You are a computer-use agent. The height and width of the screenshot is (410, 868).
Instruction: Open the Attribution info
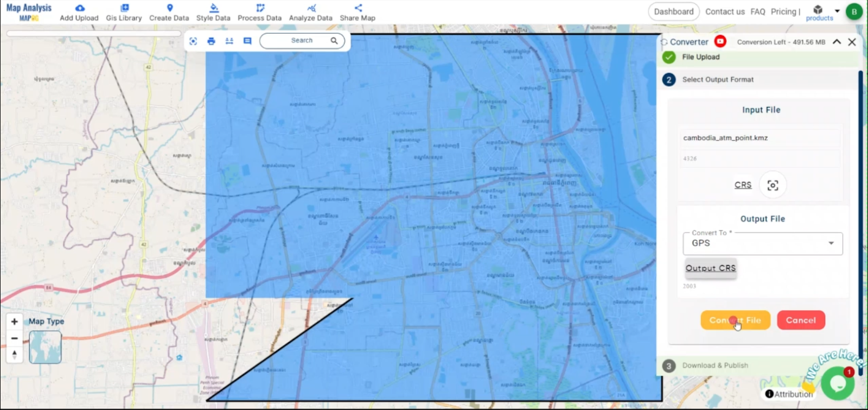[x=789, y=394]
